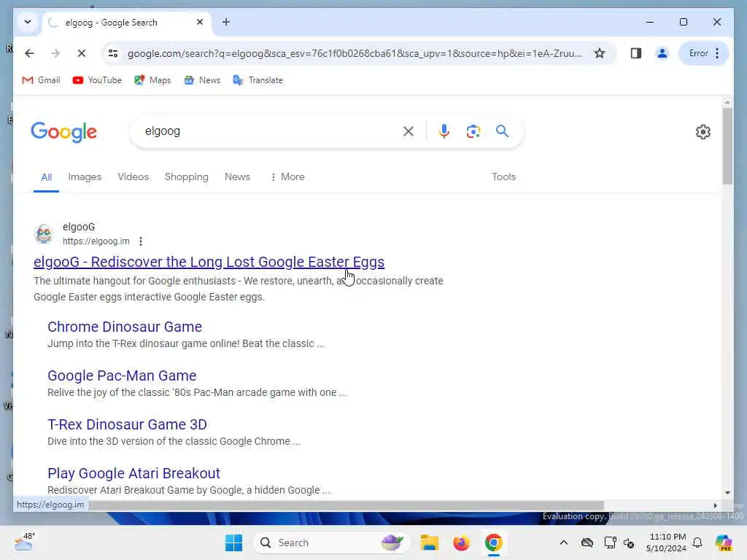Open Chrome side panel
Viewport: 747px width, 560px height.
coord(635,53)
